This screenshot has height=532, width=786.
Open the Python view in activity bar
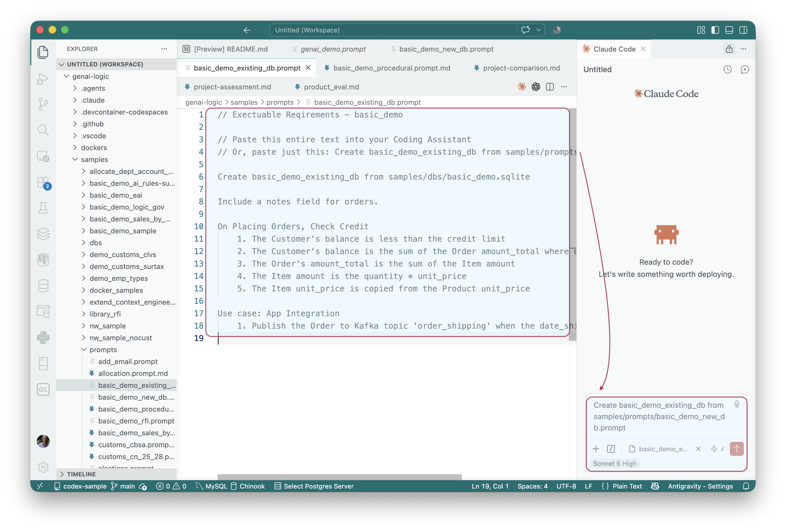(x=43, y=338)
